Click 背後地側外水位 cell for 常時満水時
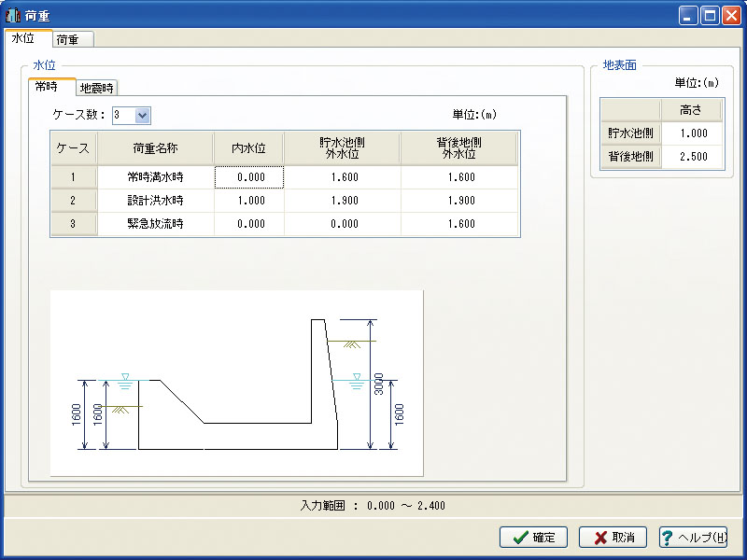Screen dimensions: 747x560 click(x=459, y=177)
